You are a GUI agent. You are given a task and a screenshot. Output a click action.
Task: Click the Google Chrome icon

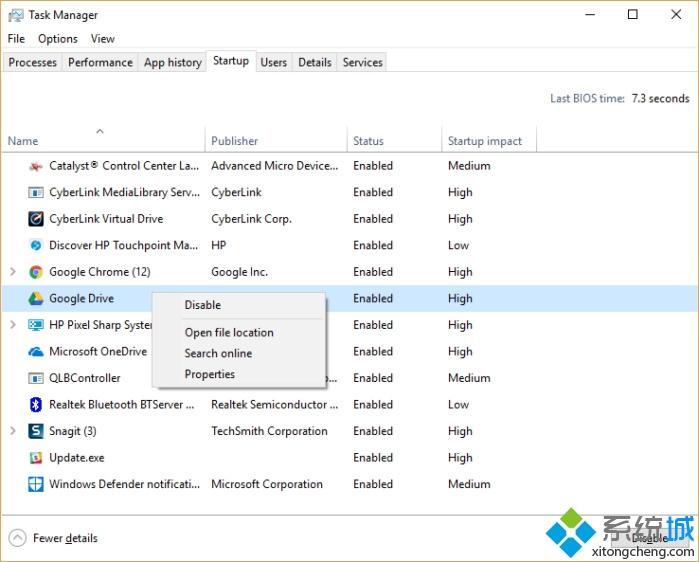pos(36,272)
